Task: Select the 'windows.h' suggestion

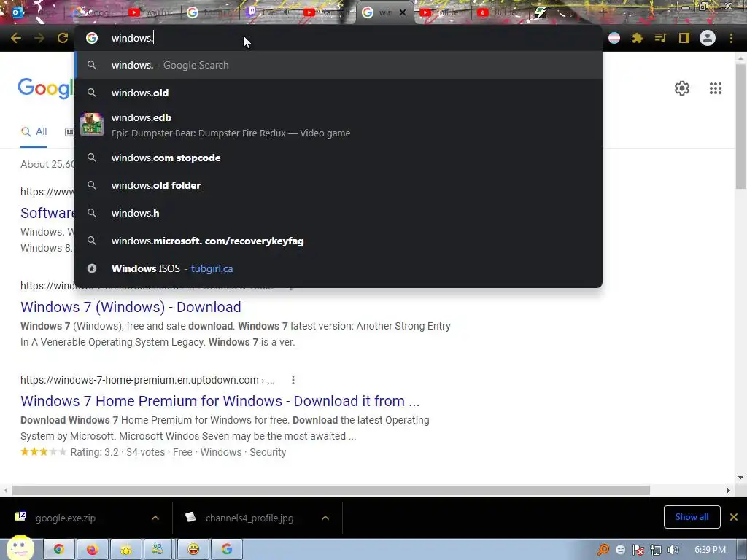Action: pos(338,213)
